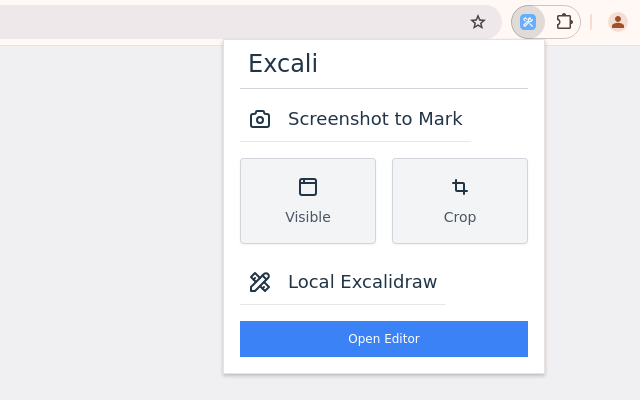Click the camera icon beside Screenshot to Mark
Viewport: 640px width, 400px height.
(260, 119)
